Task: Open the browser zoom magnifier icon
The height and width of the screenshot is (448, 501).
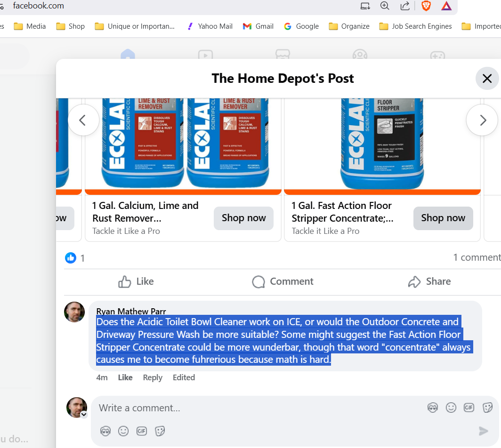Action: (x=385, y=6)
